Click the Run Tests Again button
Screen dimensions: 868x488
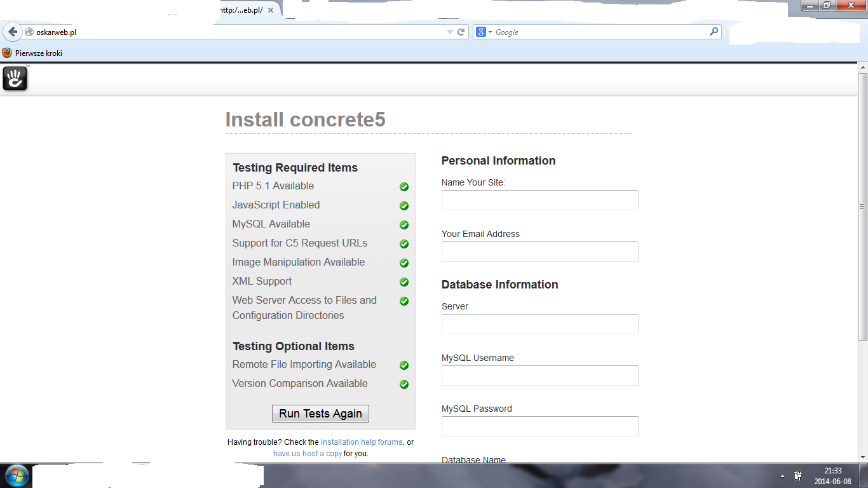click(320, 414)
